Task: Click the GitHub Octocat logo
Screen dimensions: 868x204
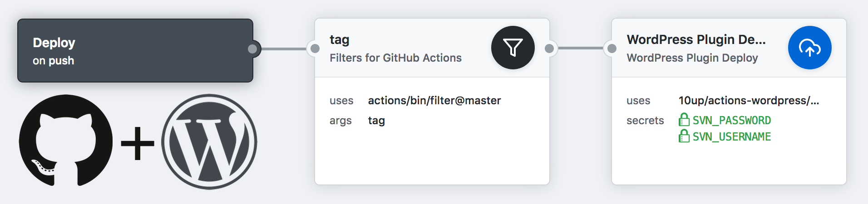Action: click(65, 141)
